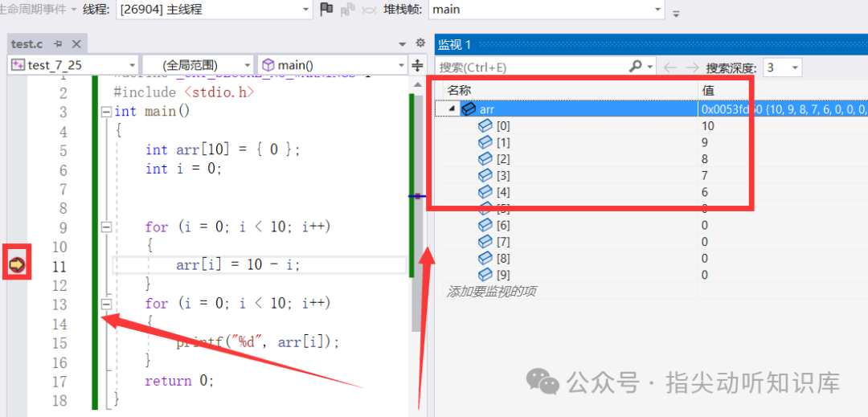Select the 监视 1 panel title
This screenshot has height=417, width=868.
tap(454, 44)
